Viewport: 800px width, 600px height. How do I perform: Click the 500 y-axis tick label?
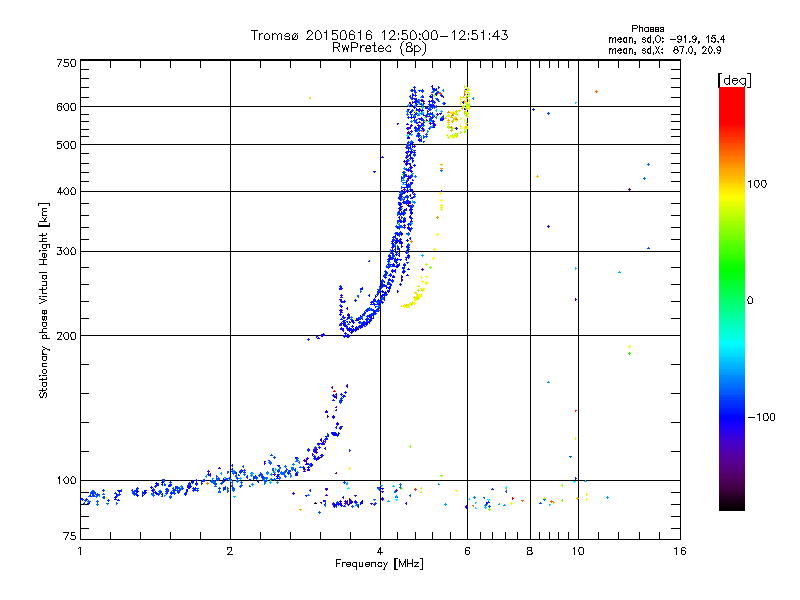66,145
